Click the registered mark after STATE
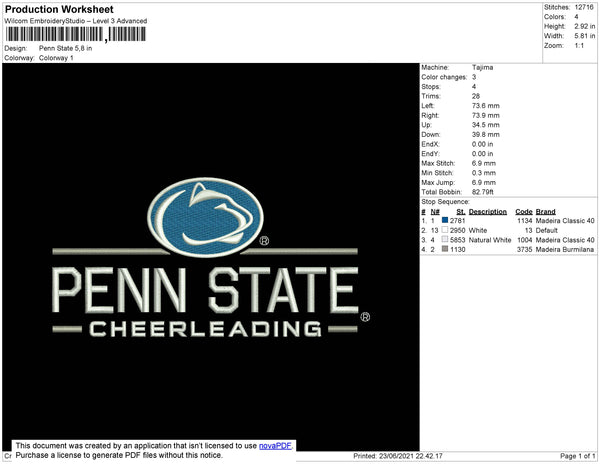The height and width of the screenshot is (464, 600). point(365,317)
